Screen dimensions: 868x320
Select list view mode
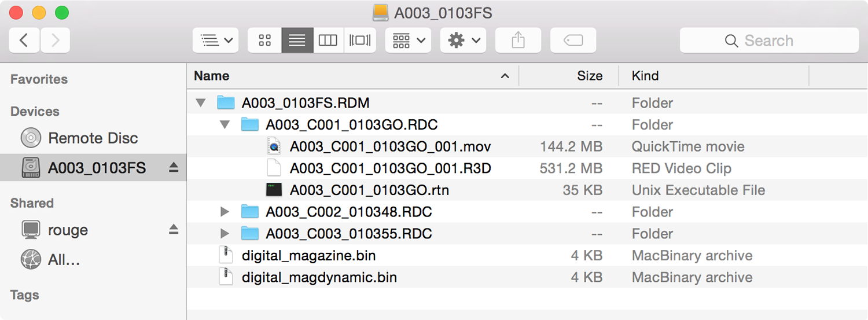297,41
